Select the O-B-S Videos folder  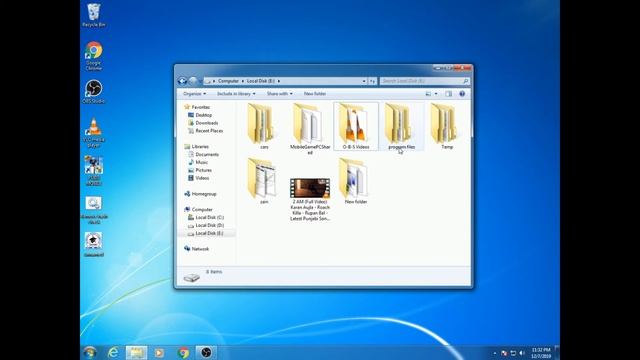click(x=356, y=126)
